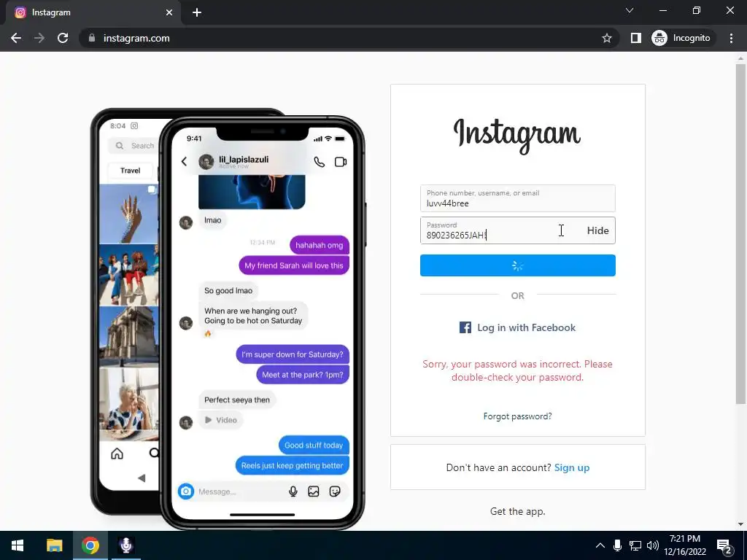
Task: Open the notification center icon
Action: 724,546
